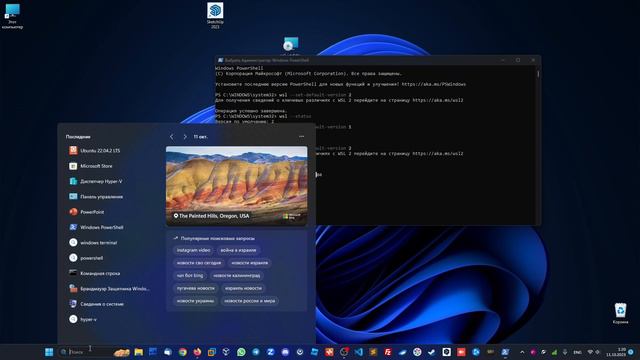The image size is (640, 360).
Task: Select recent search 'windows terminal'
Action: pos(111,242)
